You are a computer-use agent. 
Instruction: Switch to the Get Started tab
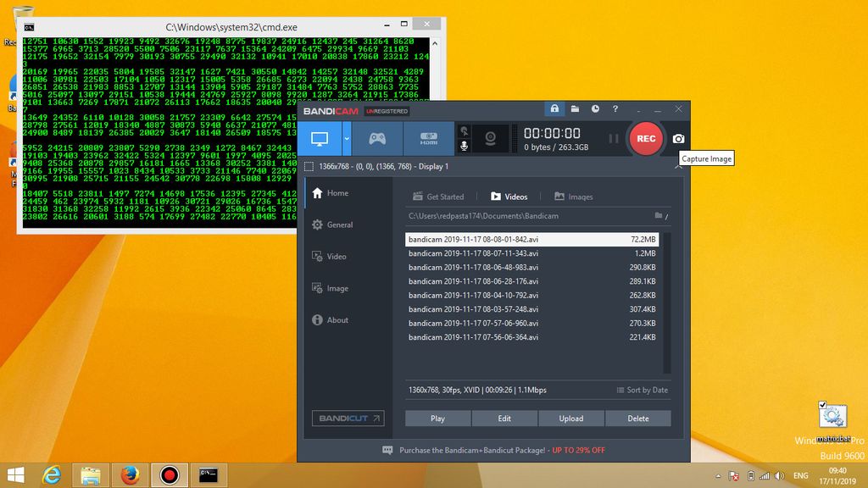(x=438, y=197)
